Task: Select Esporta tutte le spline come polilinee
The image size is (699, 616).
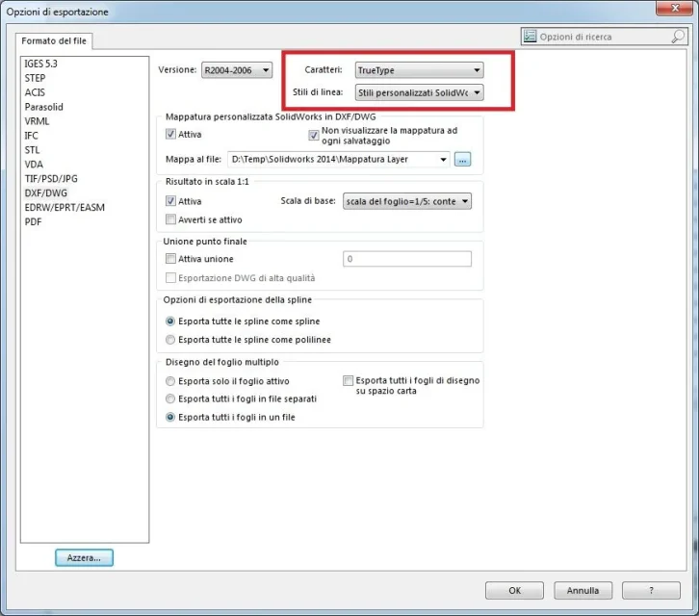Action: point(170,340)
